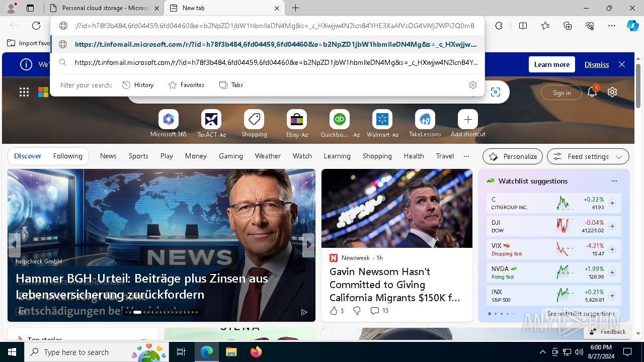Open the Weather feed tab

pyautogui.click(x=268, y=156)
